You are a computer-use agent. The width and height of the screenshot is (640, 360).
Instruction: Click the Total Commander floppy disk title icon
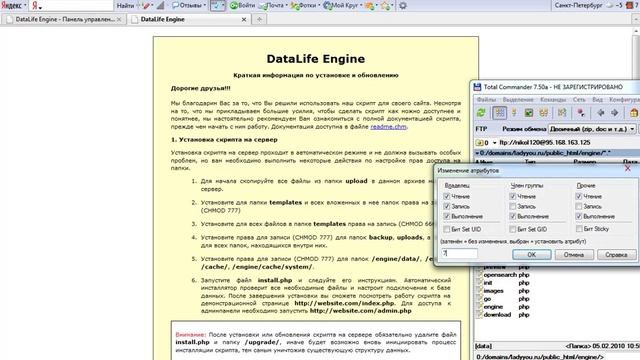pyautogui.click(x=477, y=87)
